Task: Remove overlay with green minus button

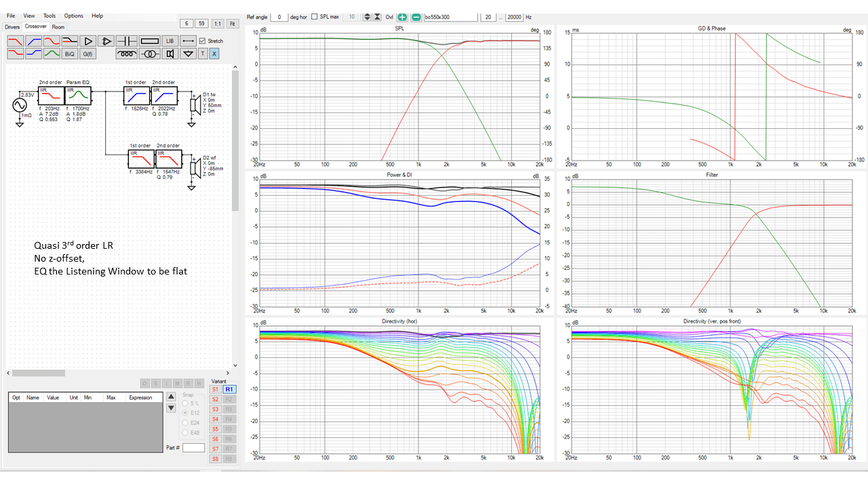Action: point(416,17)
